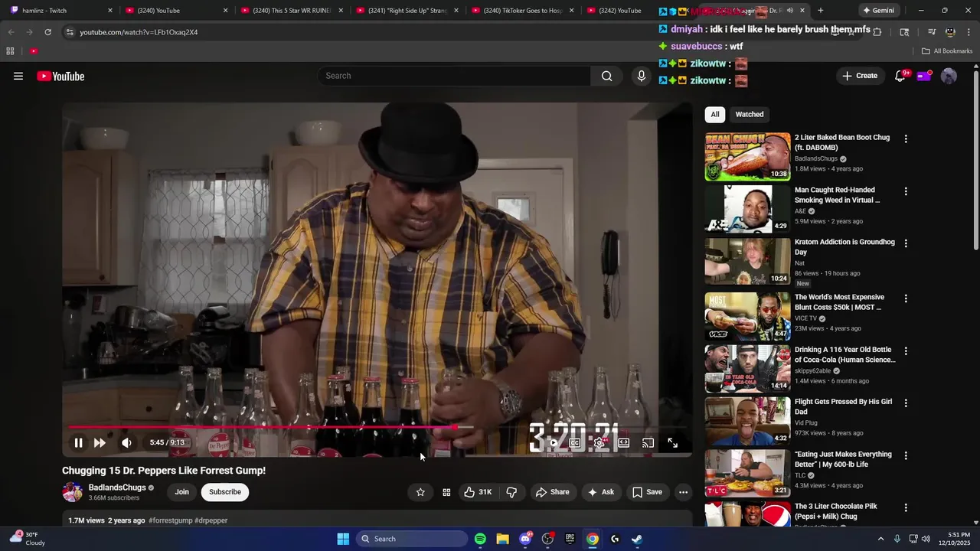Open video player settings gear
This screenshot has width=980, height=551.
pyautogui.click(x=599, y=442)
